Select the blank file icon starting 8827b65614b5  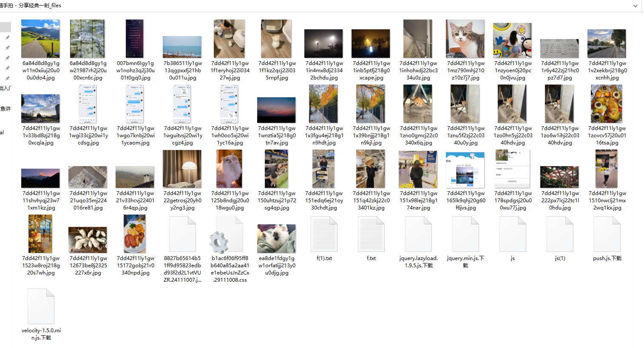[x=182, y=235]
